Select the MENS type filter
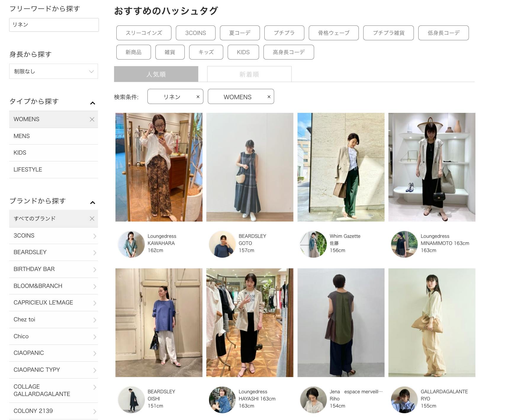The width and height of the screenshot is (508, 420). (x=54, y=136)
